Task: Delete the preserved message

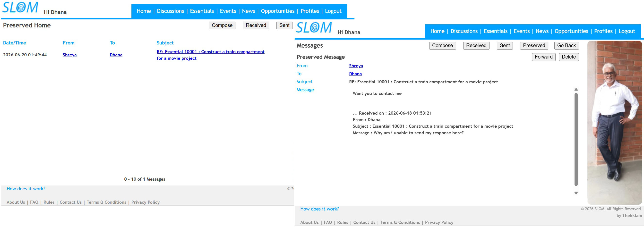Action: click(569, 57)
